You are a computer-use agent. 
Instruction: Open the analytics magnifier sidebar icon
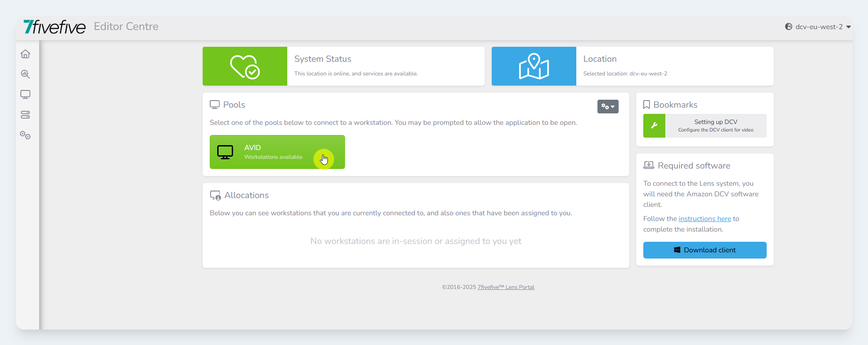26,74
